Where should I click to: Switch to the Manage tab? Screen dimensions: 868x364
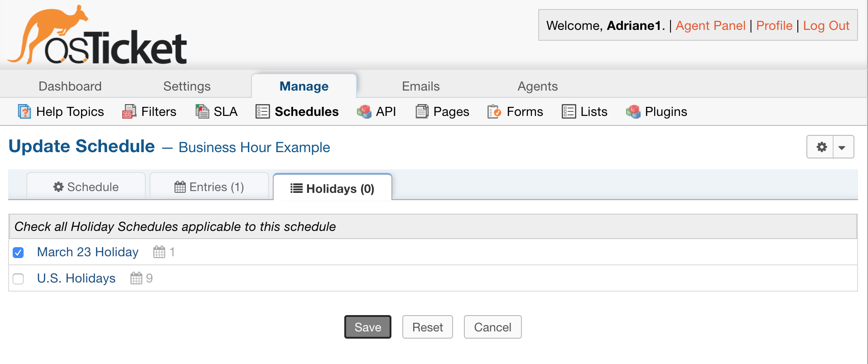click(304, 86)
